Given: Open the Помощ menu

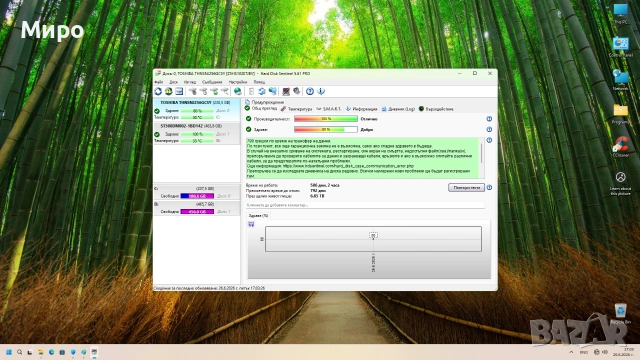Looking at the screenshot, I should click(259, 82).
